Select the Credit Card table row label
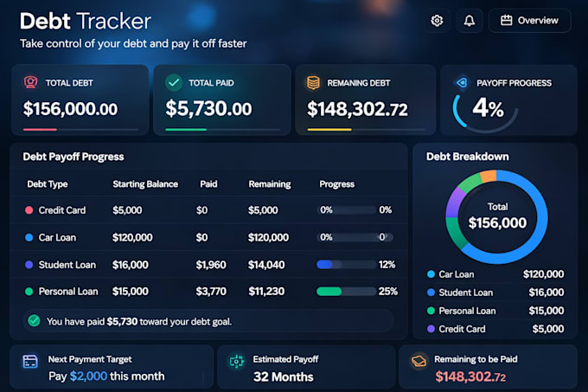 click(62, 210)
